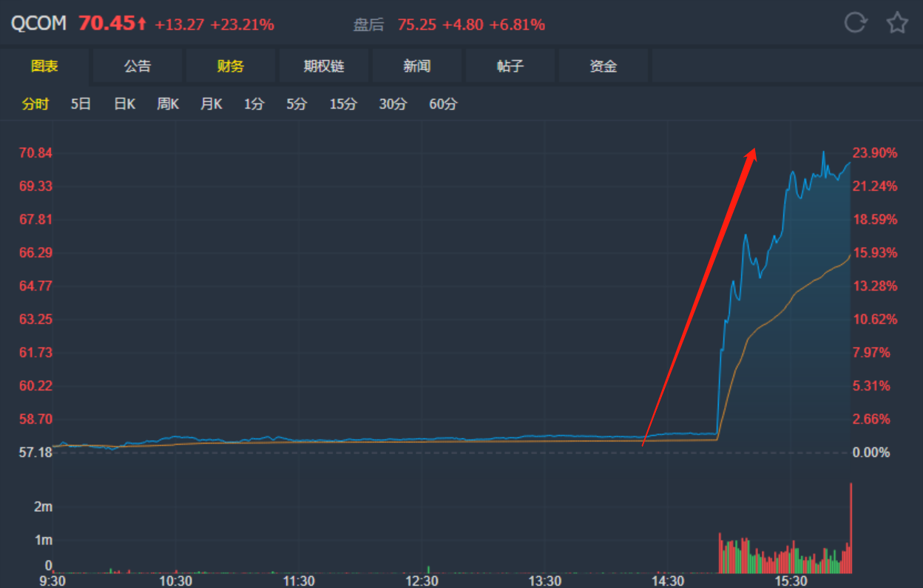Click the 70.84 price axis label

pos(35,153)
